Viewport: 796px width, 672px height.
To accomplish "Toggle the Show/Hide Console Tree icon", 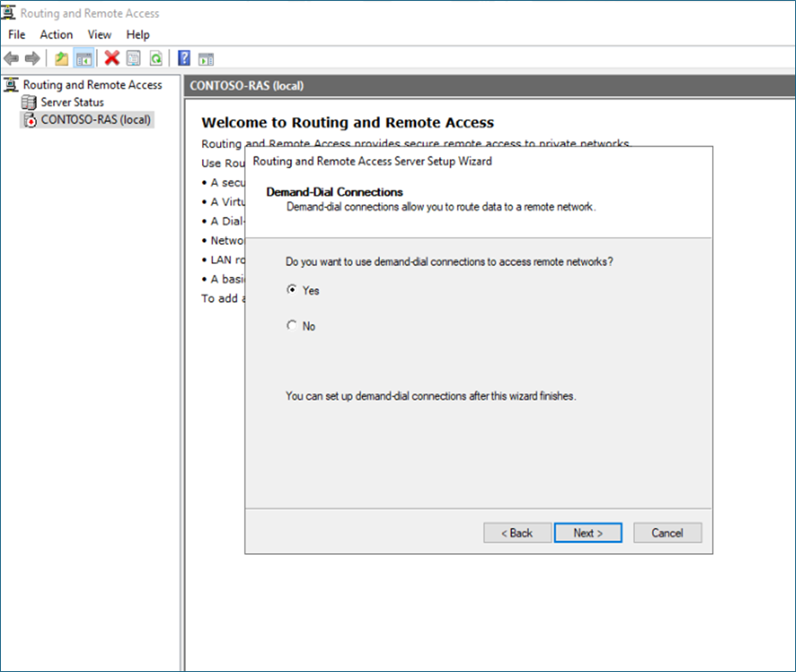I will tap(84, 58).
